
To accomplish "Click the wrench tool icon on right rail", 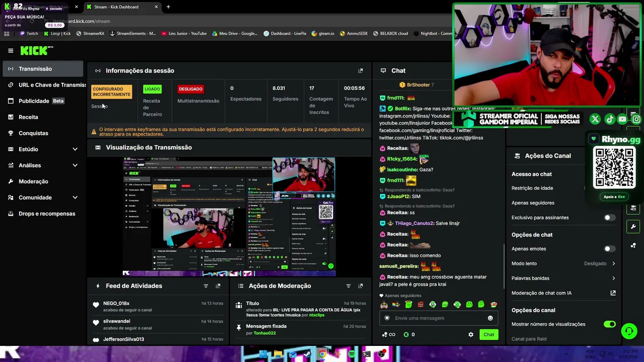I will pyautogui.click(x=633, y=227).
